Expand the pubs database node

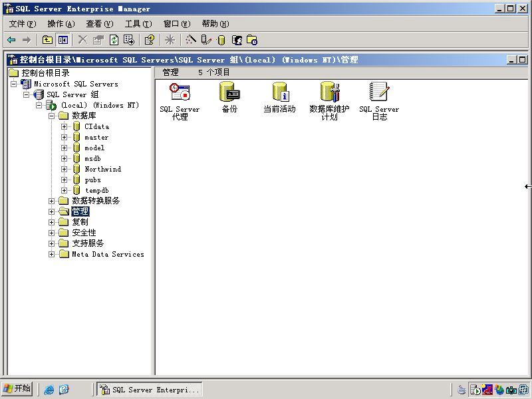coord(64,180)
